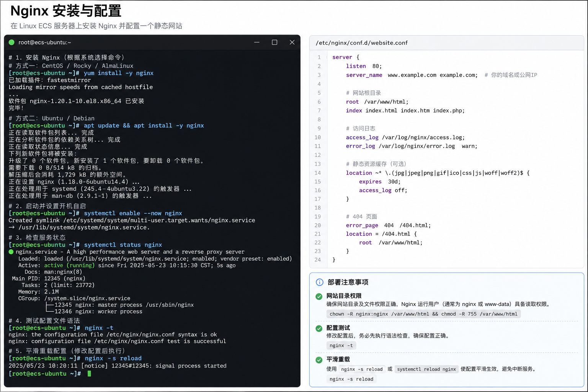The width and height of the screenshot is (588, 392).
Task: Click the comment # 4. 测试配置文件语法
Action: tap(44, 321)
